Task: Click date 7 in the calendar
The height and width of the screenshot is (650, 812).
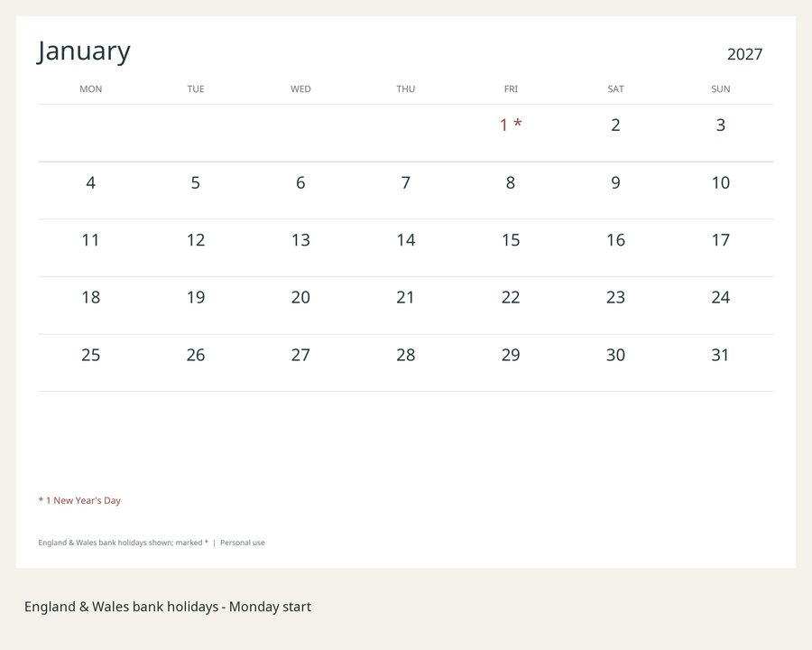Action: point(406,182)
